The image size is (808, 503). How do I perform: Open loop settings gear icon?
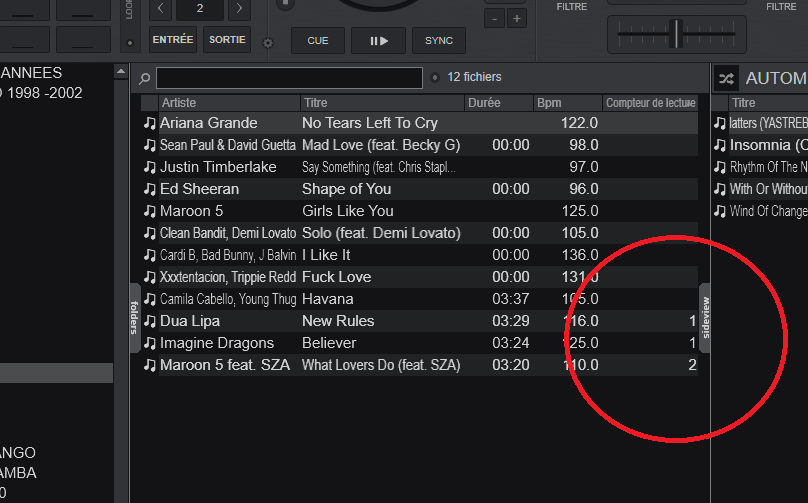point(267,43)
